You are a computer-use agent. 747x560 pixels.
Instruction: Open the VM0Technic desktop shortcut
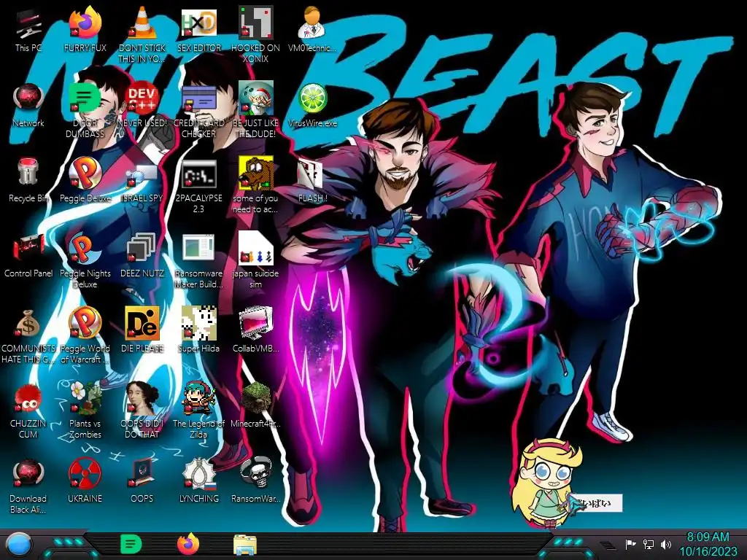(312, 29)
